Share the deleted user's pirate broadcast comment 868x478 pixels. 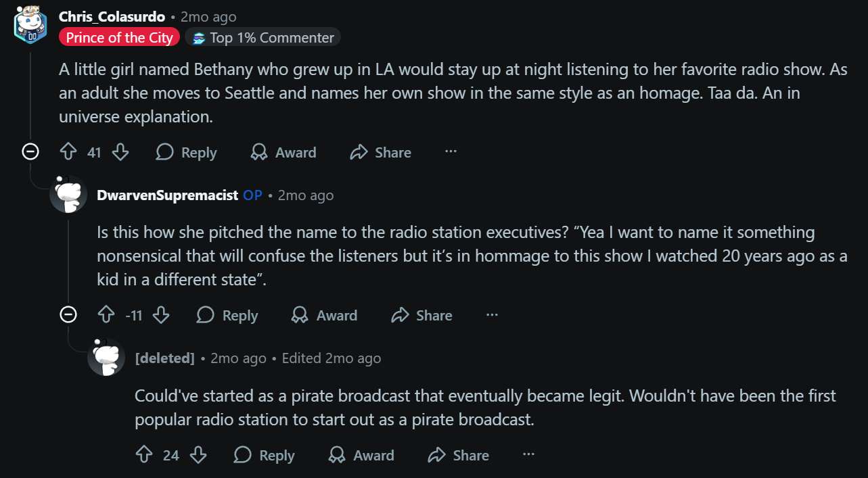[458, 455]
